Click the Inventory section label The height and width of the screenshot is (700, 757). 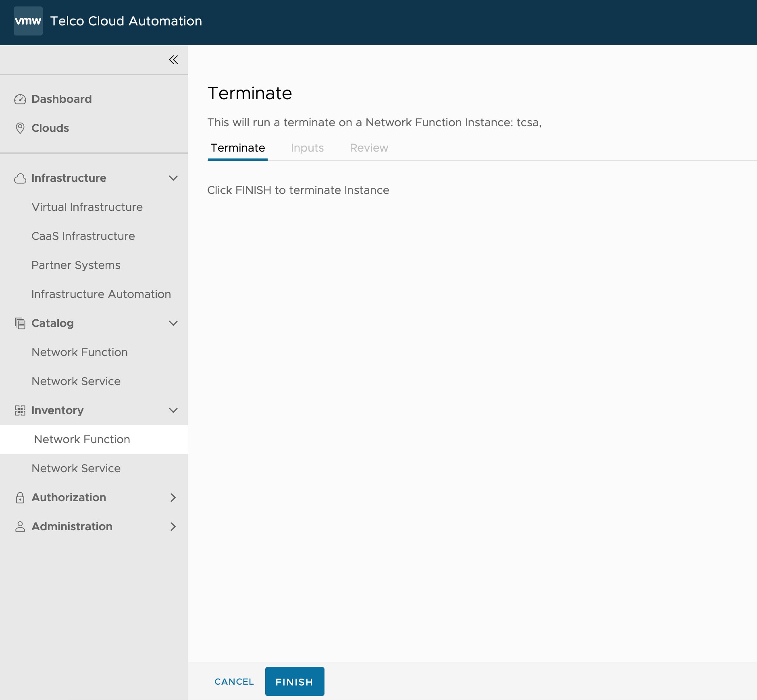click(58, 410)
